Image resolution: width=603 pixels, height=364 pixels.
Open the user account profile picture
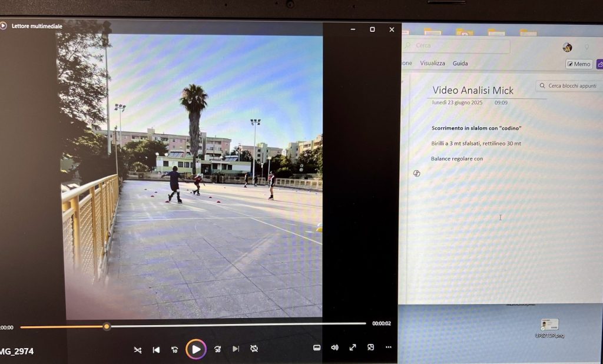[567, 47]
